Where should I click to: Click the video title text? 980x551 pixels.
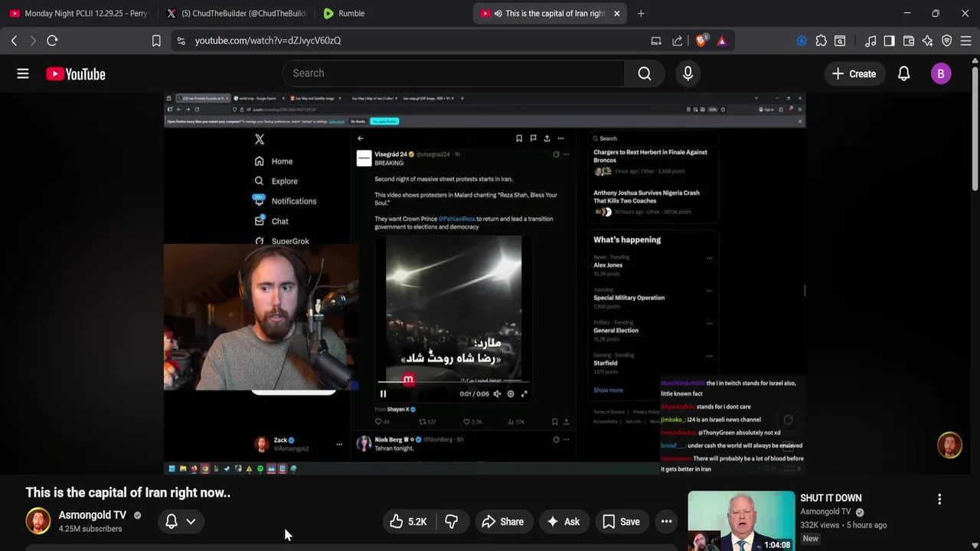click(128, 493)
